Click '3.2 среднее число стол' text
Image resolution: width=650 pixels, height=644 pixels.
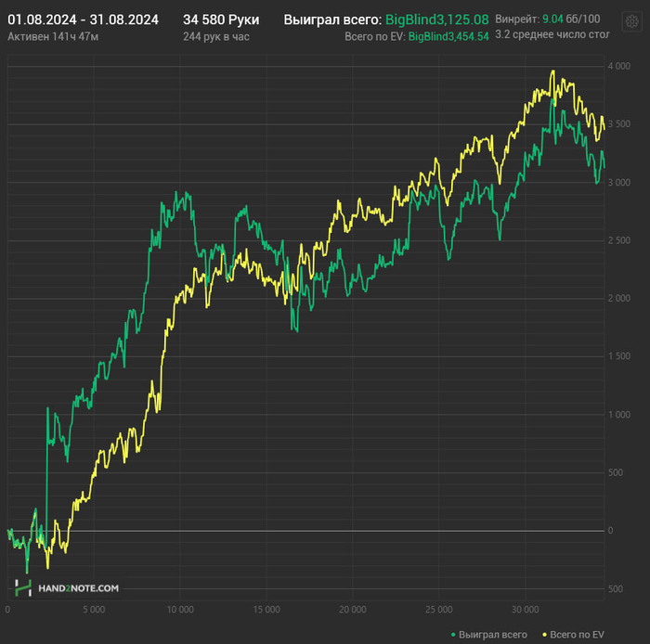tap(548, 36)
